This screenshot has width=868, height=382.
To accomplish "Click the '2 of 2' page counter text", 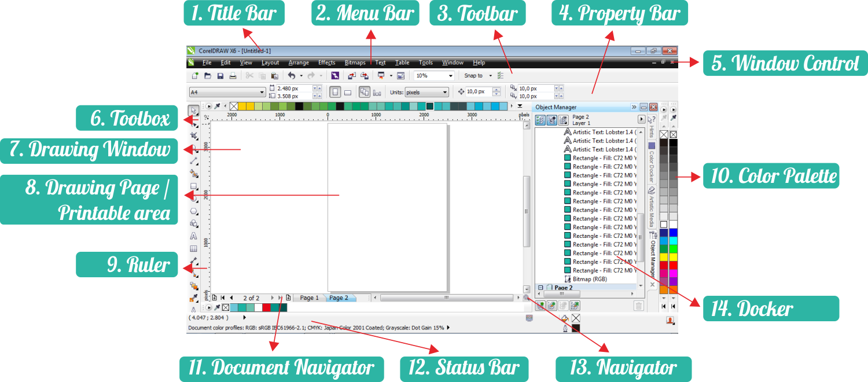I will coord(251,298).
